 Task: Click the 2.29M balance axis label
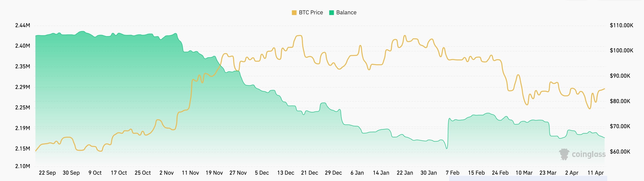point(23,87)
